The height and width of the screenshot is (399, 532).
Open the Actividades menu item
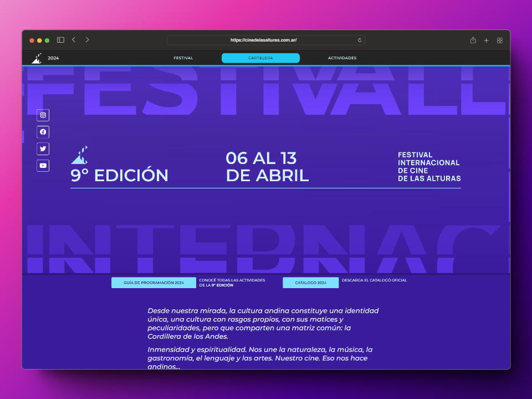tap(342, 58)
